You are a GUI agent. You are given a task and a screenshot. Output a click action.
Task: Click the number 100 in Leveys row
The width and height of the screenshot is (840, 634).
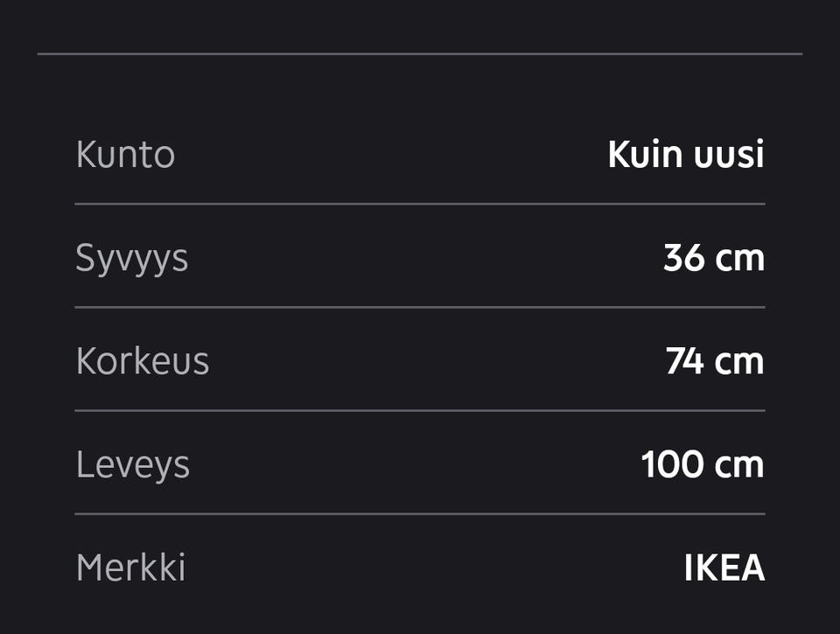672,464
